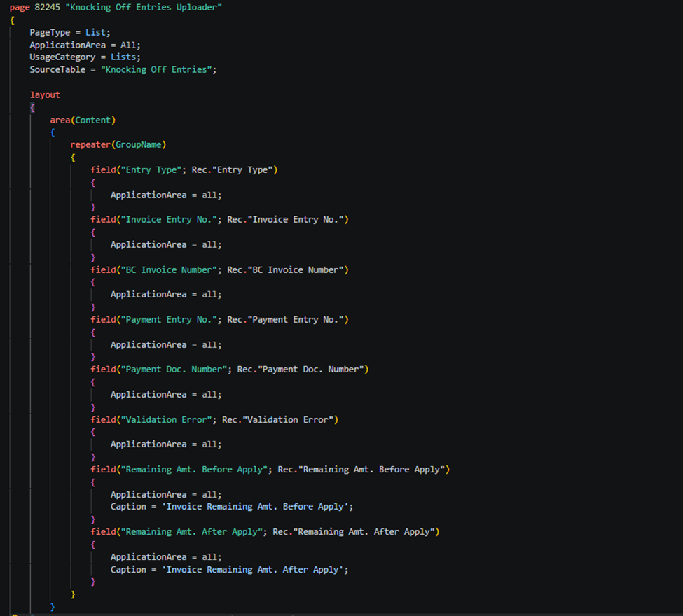Click the yellow closing brace of the repeater
The image size is (683, 616).
click(x=73, y=594)
